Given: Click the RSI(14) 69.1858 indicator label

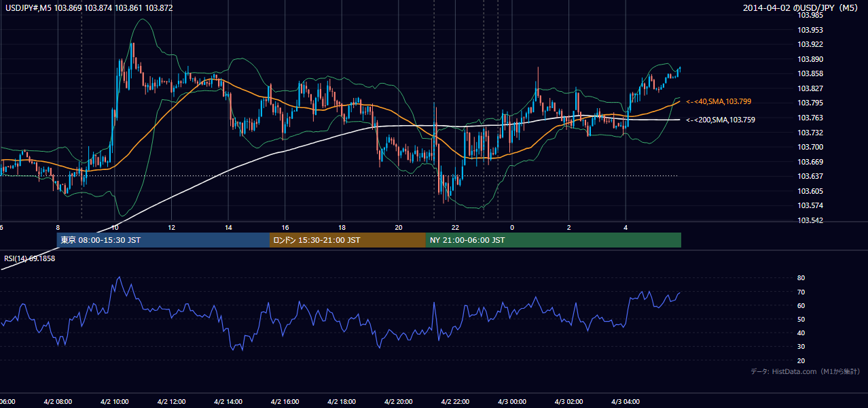Looking at the screenshot, I should [x=30, y=258].
